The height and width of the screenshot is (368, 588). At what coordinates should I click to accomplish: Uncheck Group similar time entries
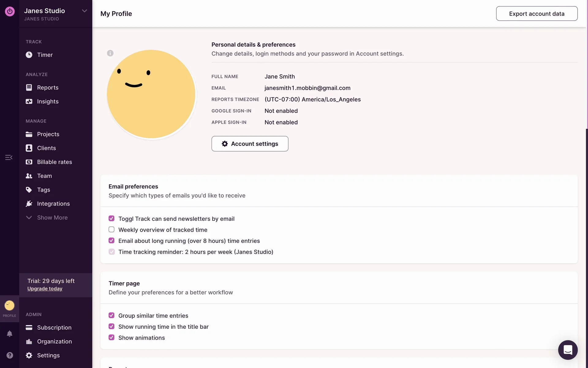click(111, 316)
